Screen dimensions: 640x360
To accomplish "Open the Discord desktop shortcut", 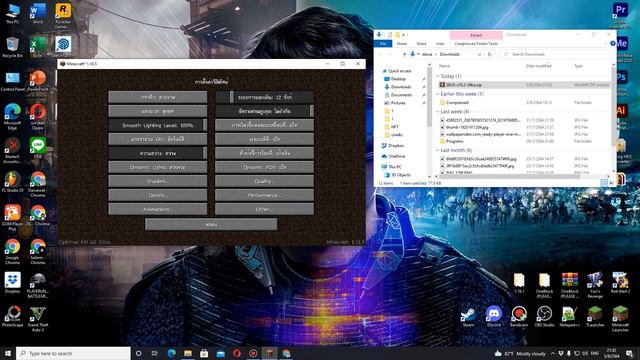I will (x=493, y=317).
